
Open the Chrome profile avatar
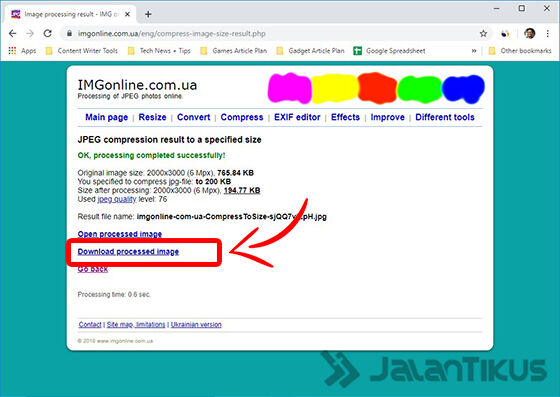point(530,34)
